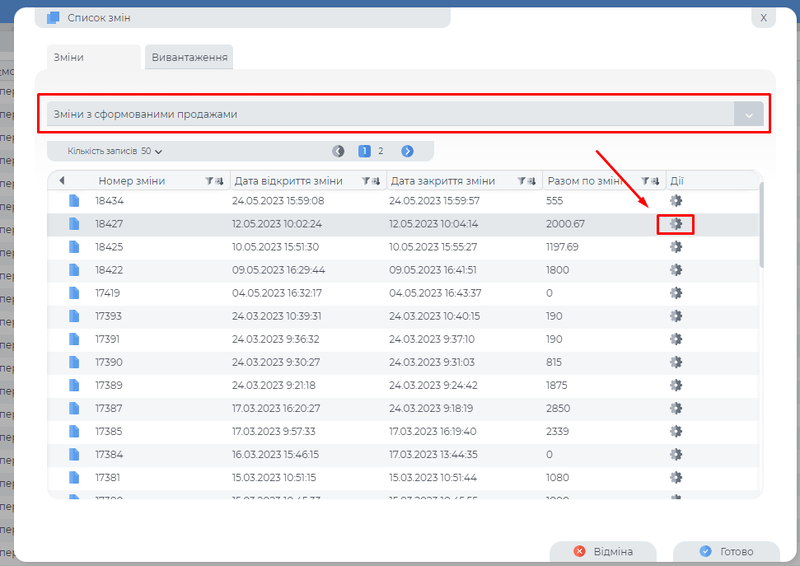
Task: Click the gear icon for shift 18434
Action: coord(675,201)
